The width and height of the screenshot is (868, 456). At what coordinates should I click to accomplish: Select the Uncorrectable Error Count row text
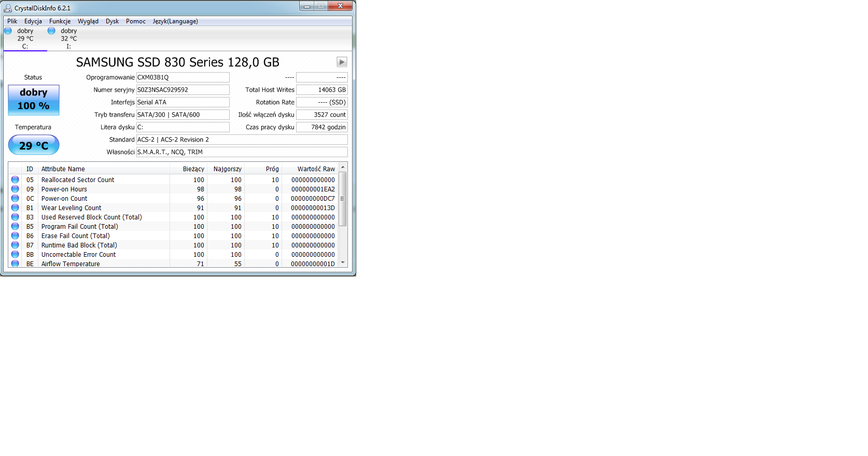click(x=79, y=255)
